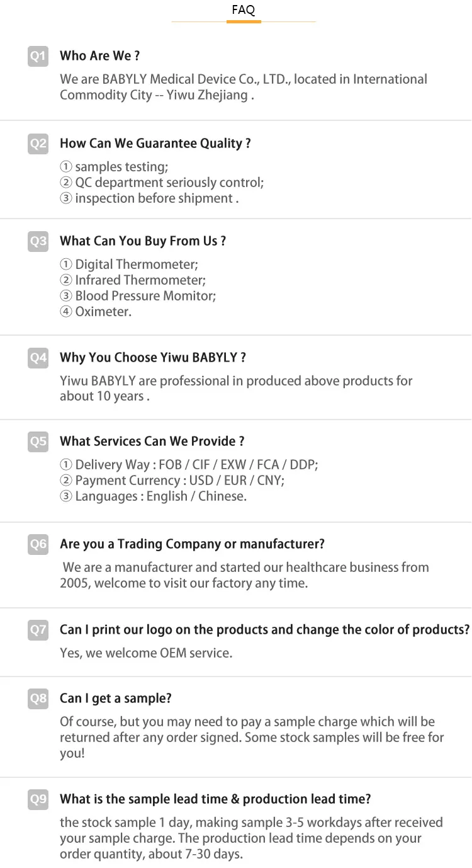Click the Q3 badge icon

click(x=38, y=242)
